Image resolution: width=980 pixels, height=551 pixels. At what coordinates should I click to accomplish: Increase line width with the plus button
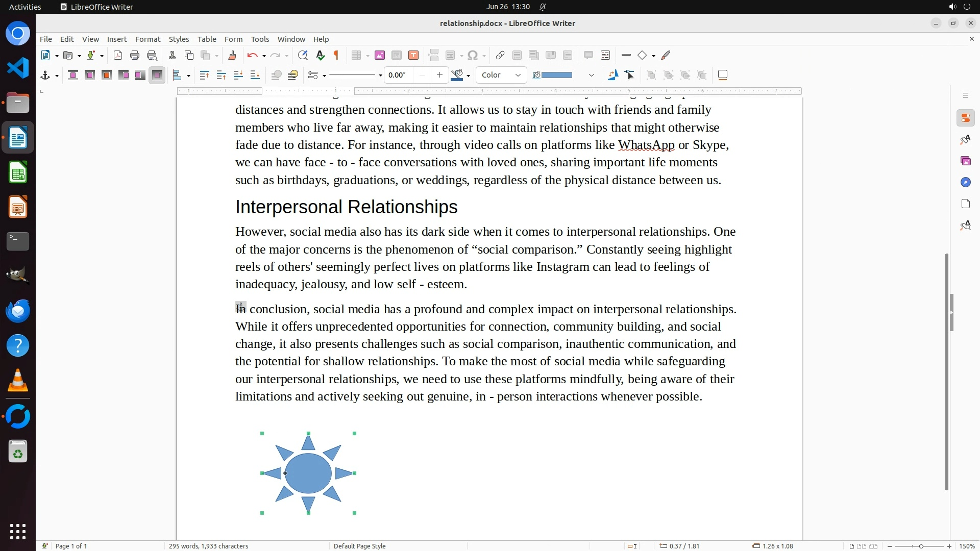coord(439,76)
